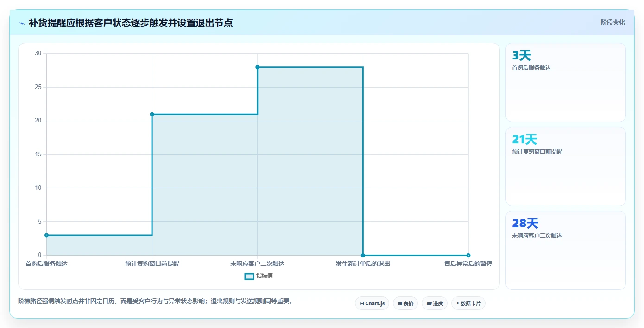Click the 表格 tag button
Screen dimensions: 644x328
point(405,303)
